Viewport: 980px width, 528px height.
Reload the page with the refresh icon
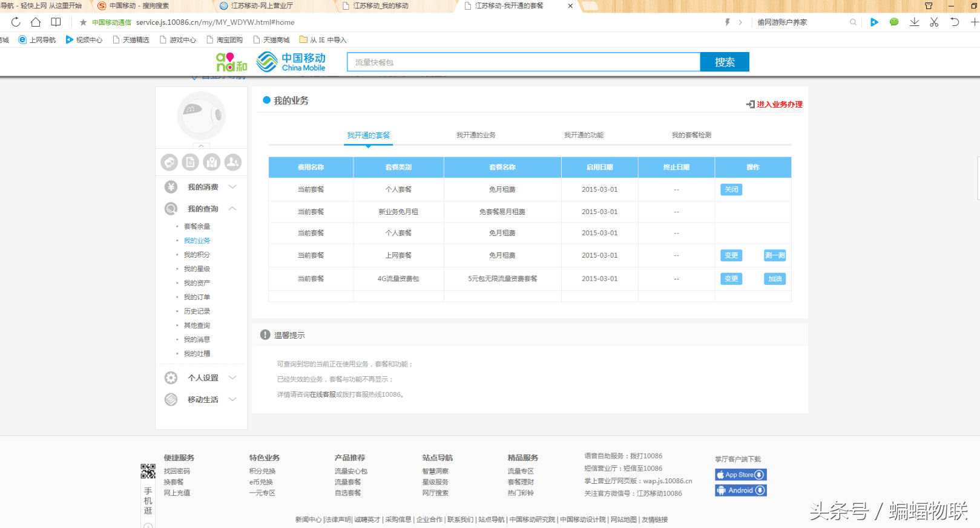tap(16, 22)
